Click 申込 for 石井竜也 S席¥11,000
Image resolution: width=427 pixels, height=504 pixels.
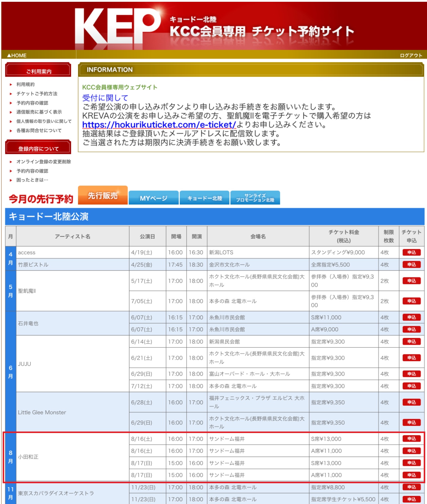(x=412, y=317)
